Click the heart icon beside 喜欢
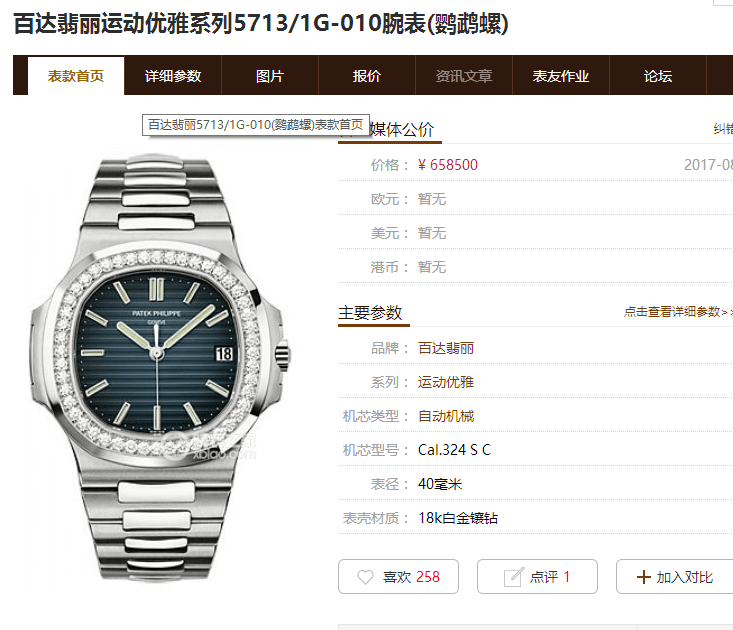This screenshot has width=733, height=630. (365, 577)
